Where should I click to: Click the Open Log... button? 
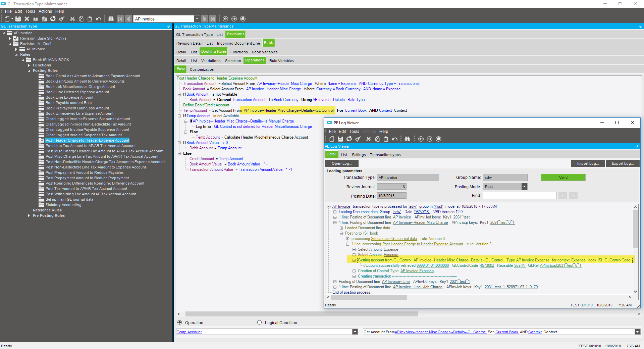341,163
